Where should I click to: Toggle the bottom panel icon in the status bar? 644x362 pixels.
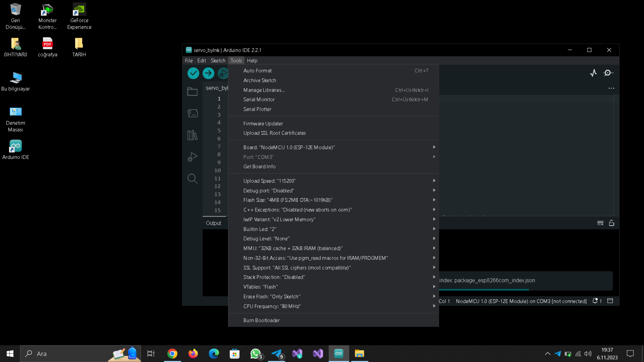click(x=610, y=301)
